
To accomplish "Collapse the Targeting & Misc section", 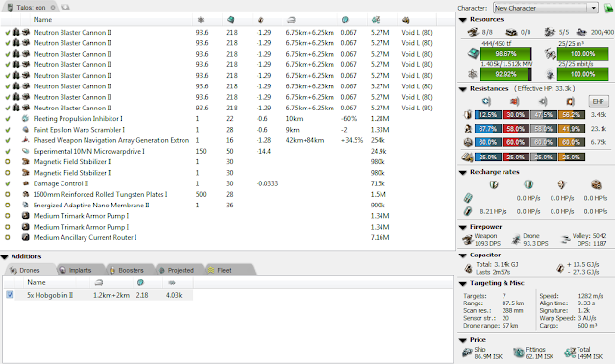I will tap(463, 283).
